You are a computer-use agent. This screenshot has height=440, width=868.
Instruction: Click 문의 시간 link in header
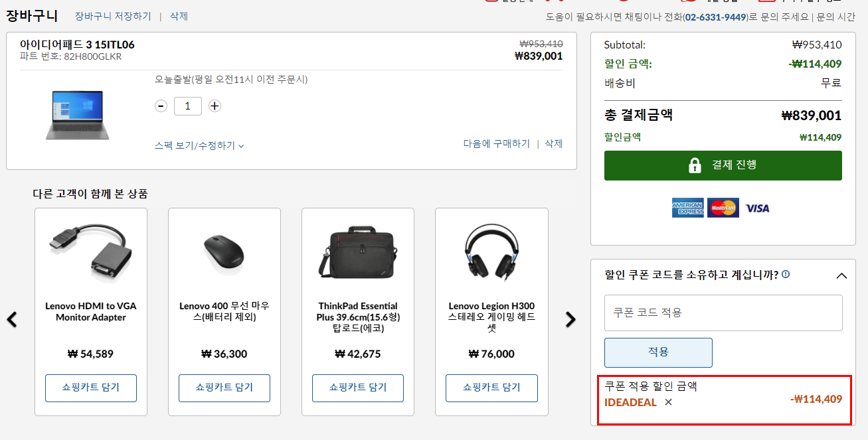[x=836, y=17]
